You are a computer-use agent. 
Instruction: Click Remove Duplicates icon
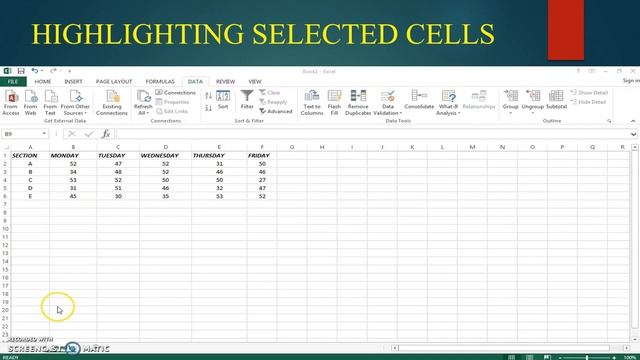point(358,102)
